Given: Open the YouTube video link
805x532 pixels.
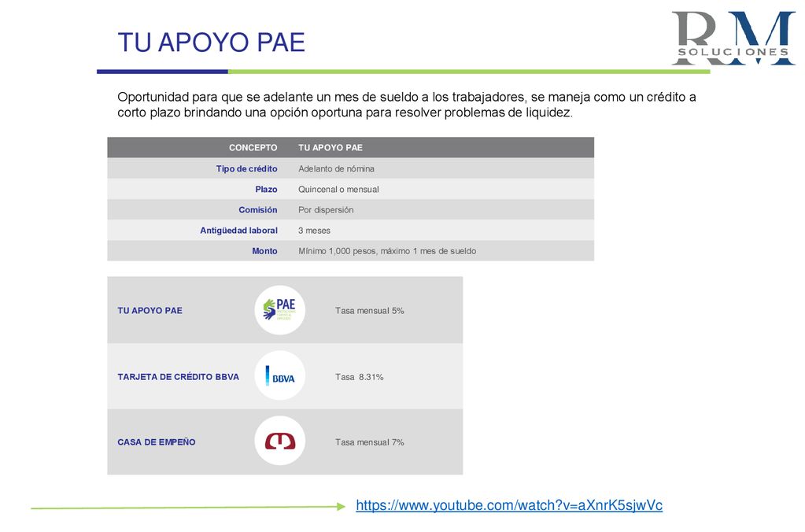Looking at the screenshot, I should 509,505.
